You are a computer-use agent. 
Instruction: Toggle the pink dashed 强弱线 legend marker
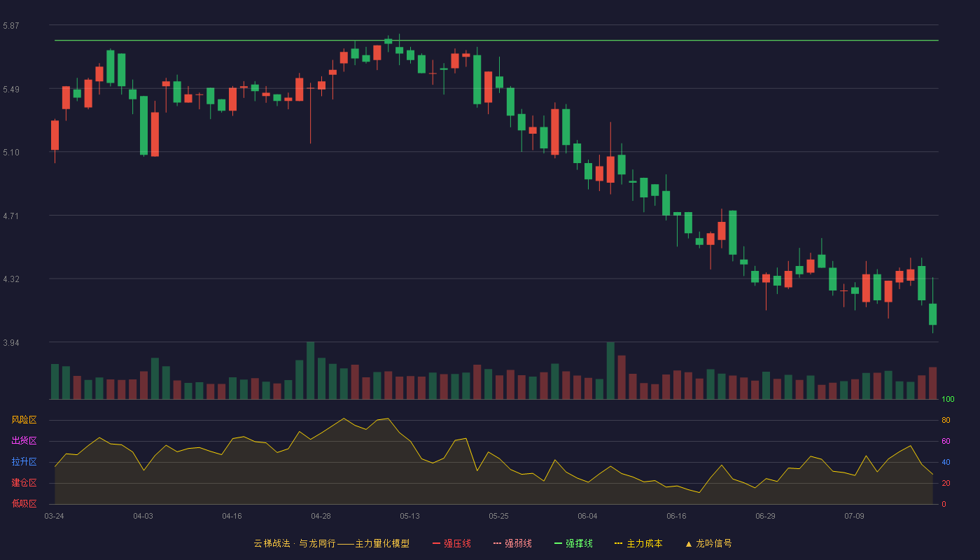(x=497, y=543)
